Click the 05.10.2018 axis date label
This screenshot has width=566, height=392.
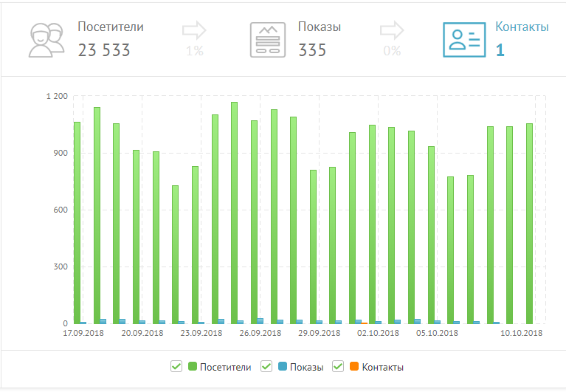tap(437, 333)
